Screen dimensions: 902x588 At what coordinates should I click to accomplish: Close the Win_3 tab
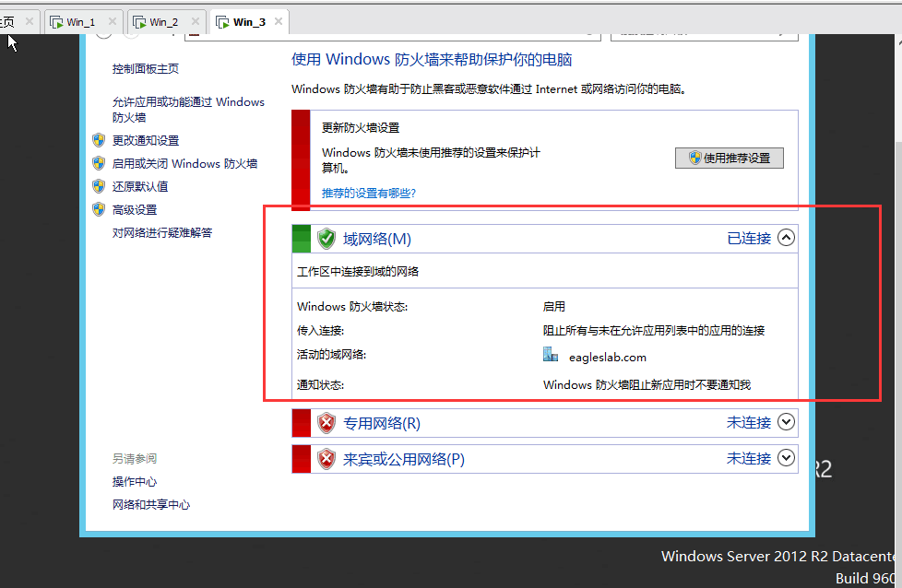[x=279, y=22]
